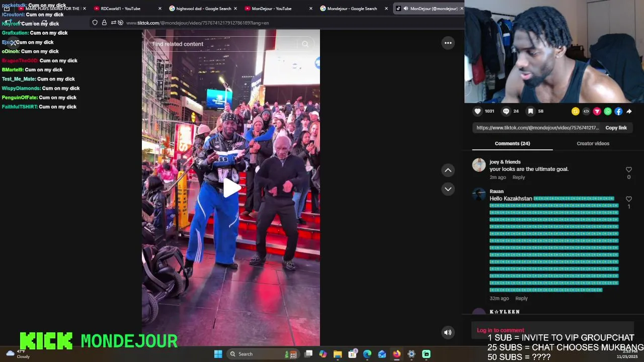Switch to Mondejour - Google Search tab
Image resolution: width=644 pixels, height=362 pixels.
tap(352, 9)
